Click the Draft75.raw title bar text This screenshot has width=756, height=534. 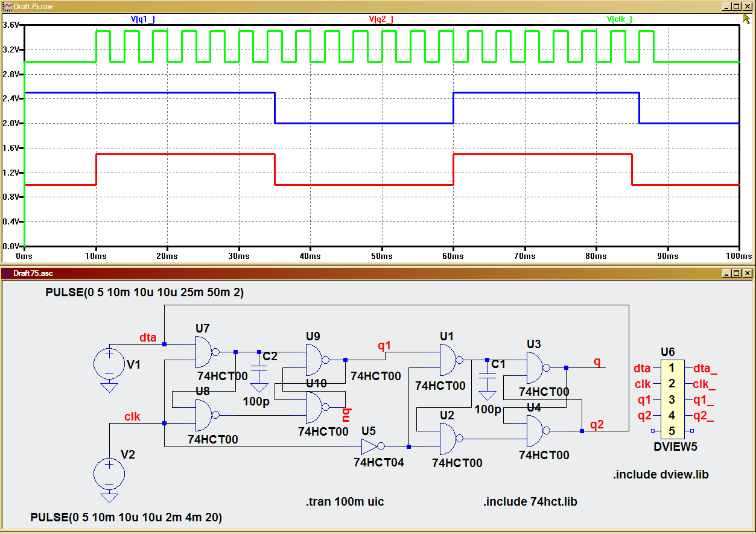[x=34, y=6]
